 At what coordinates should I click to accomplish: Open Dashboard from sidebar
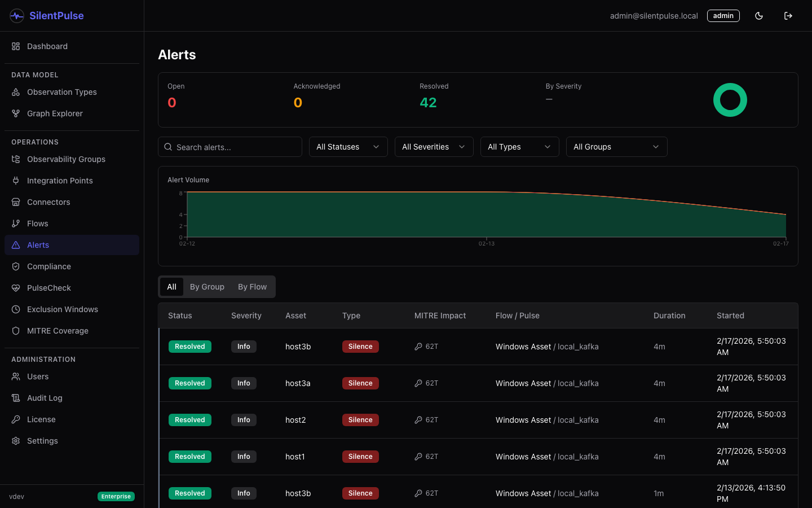coord(72,46)
